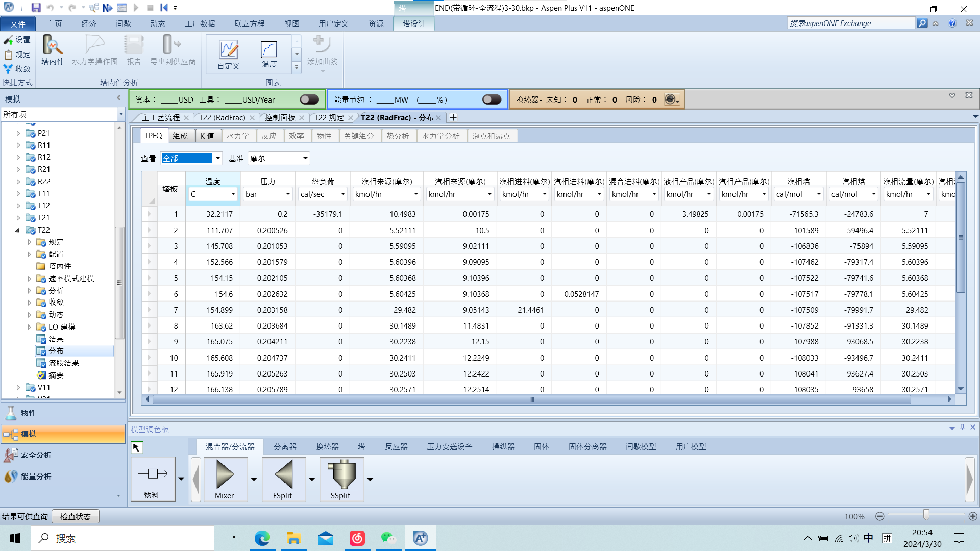Open the 换热器 palette tab
Image resolution: width=980 pixels, height=551 pixels.
point(327,446)
